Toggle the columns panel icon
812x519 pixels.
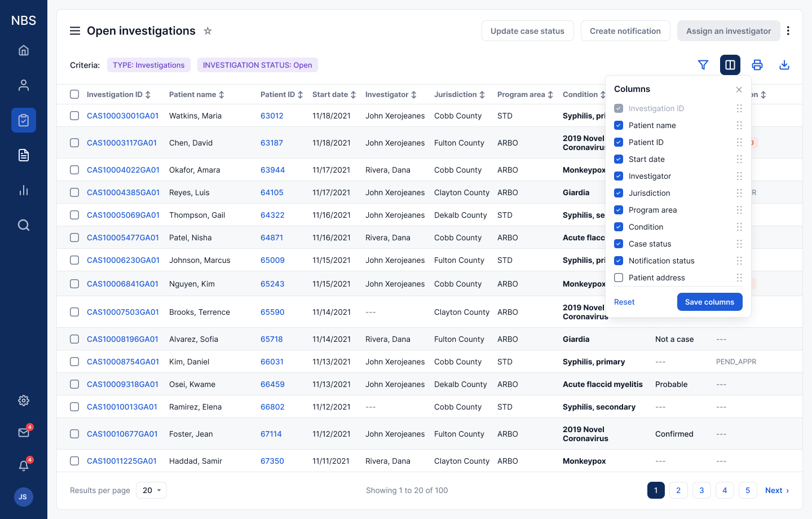(x=730, y=65)
